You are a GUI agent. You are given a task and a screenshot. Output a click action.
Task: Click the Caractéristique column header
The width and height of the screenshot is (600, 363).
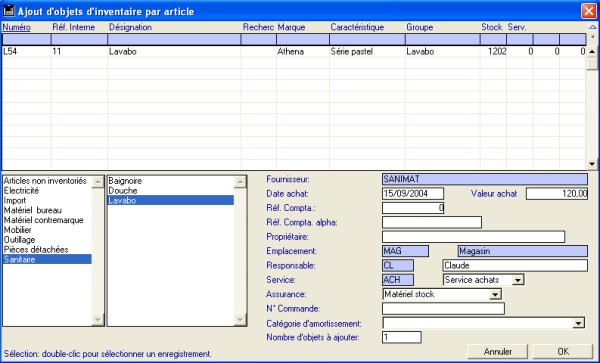click(x=357, y=27)
